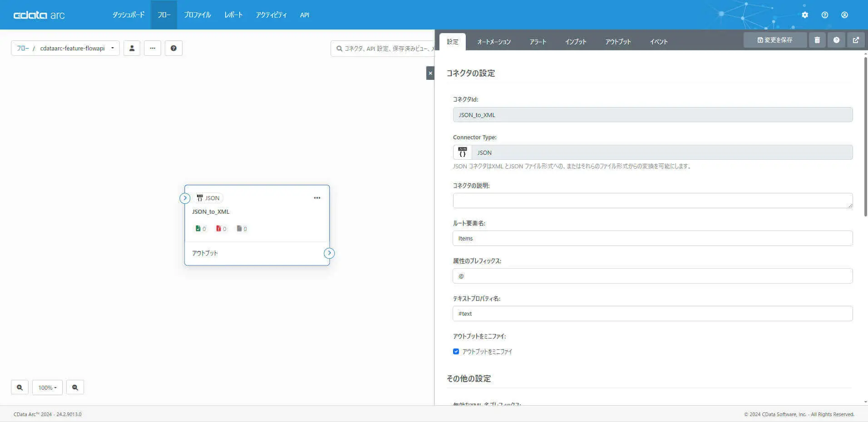Viewport: 868px width, 422px height.
Task: Click the connector output port arrow
Action: pyautogui.click(x=329, y=253)
